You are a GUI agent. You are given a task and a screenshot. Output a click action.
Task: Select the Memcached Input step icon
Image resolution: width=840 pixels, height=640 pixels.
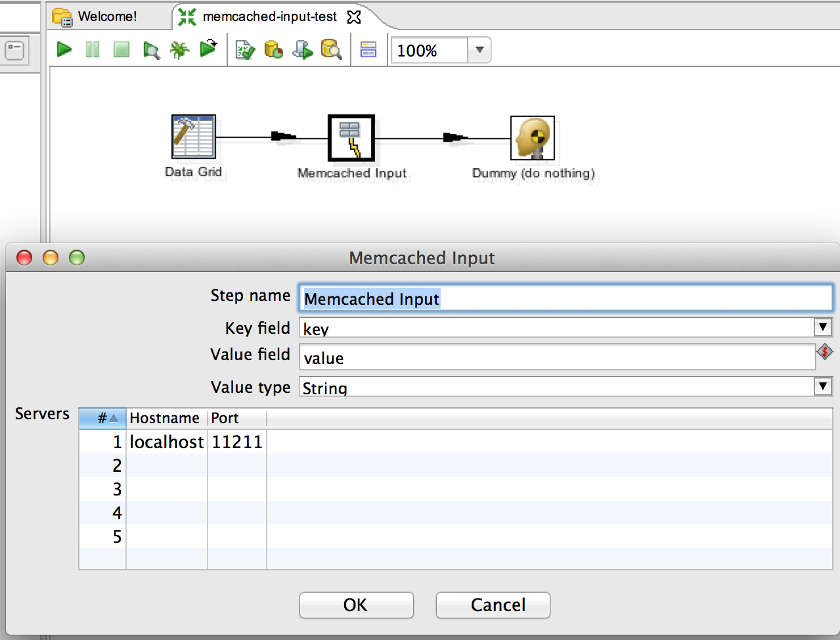351,138
